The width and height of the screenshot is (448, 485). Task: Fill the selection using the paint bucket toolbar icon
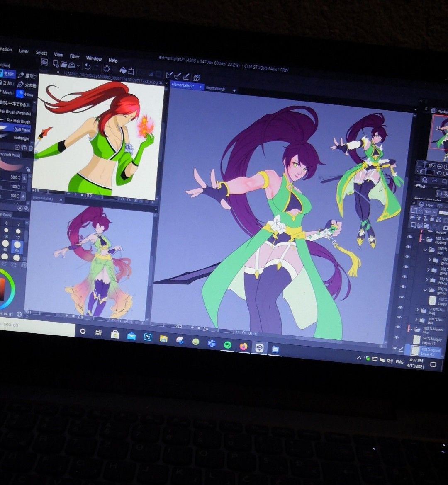(x=123, y=70)
